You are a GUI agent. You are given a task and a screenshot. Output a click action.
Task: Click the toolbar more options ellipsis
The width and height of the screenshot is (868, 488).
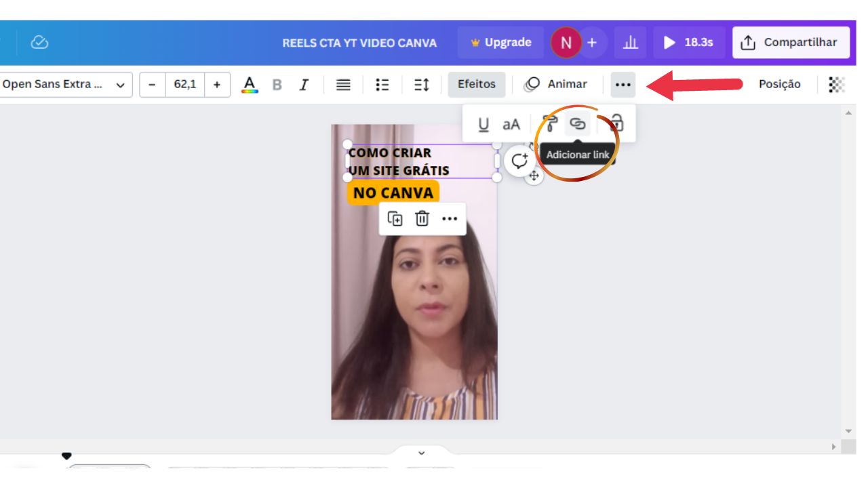click(623, 85)
